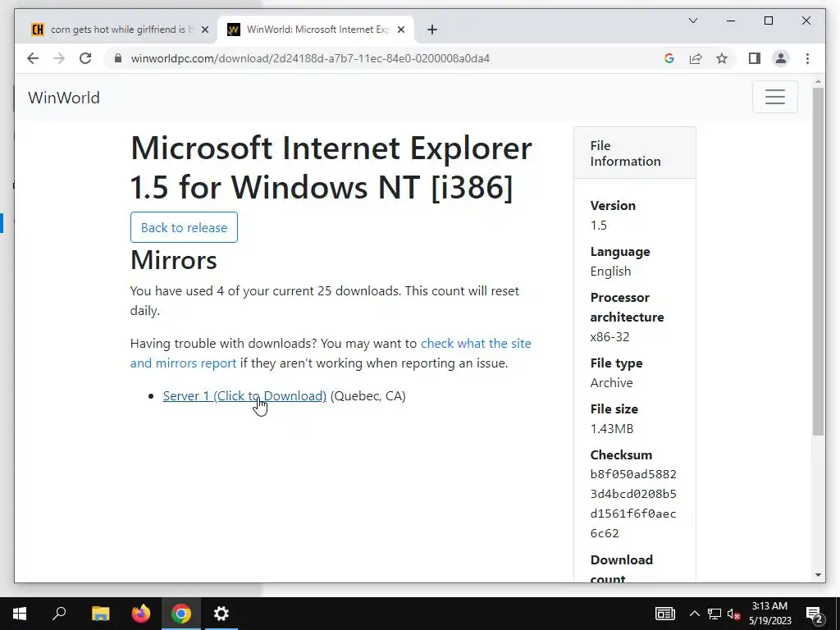This screenshot has height=630, width=840.
Task: Minimize the Chrome window
Action: pyautogui.click(x=731, y=21)
